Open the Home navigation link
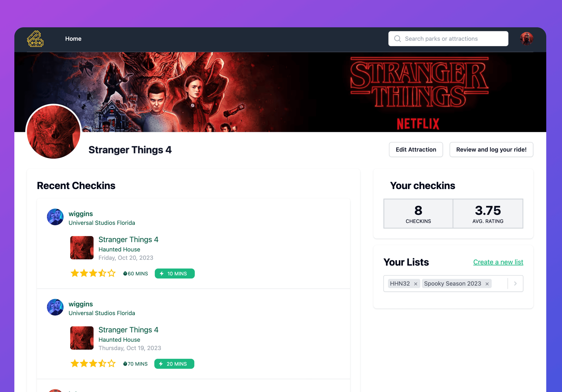Image resolution: width=562 pixels, height=392 pixels. pos(73,39)
